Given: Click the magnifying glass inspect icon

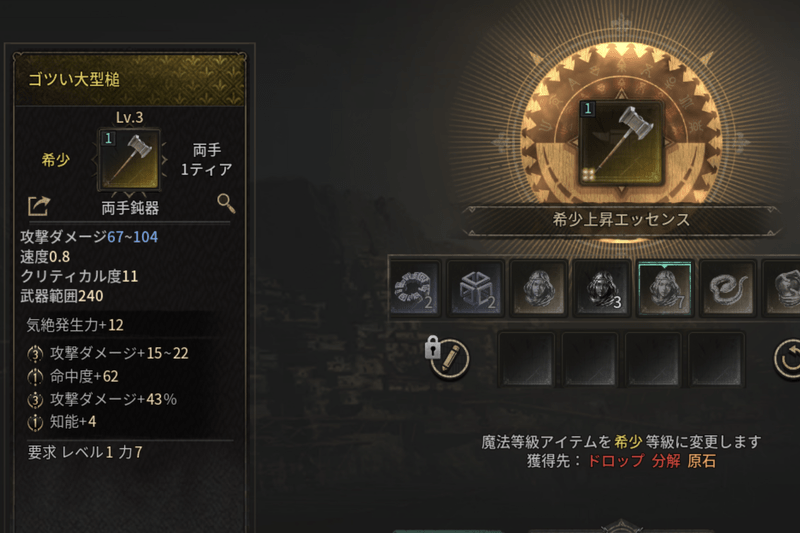Looking at the screenshot, I should pos(226,203).
